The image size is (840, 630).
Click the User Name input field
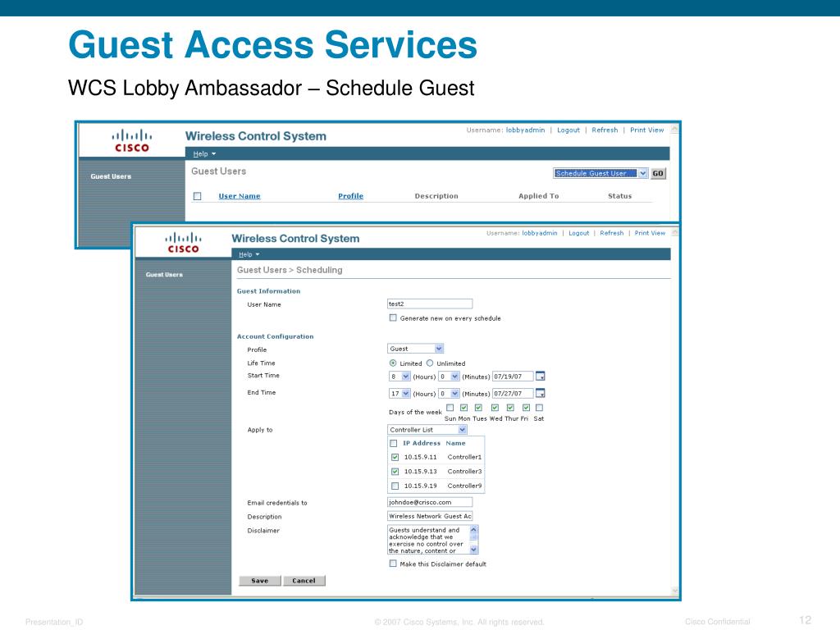point(430,304)
